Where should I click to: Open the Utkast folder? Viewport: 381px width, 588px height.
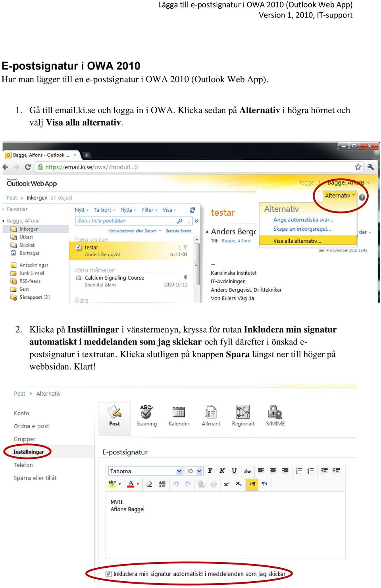pos(26,237)
